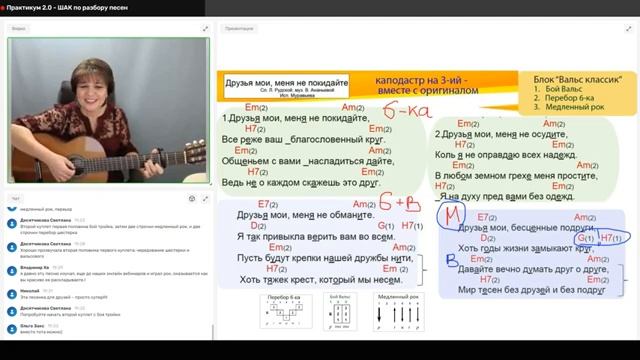
Task: Click lyric line 'Мир тесен без друзей и без подруг'
Action: (x=532, y=290)
